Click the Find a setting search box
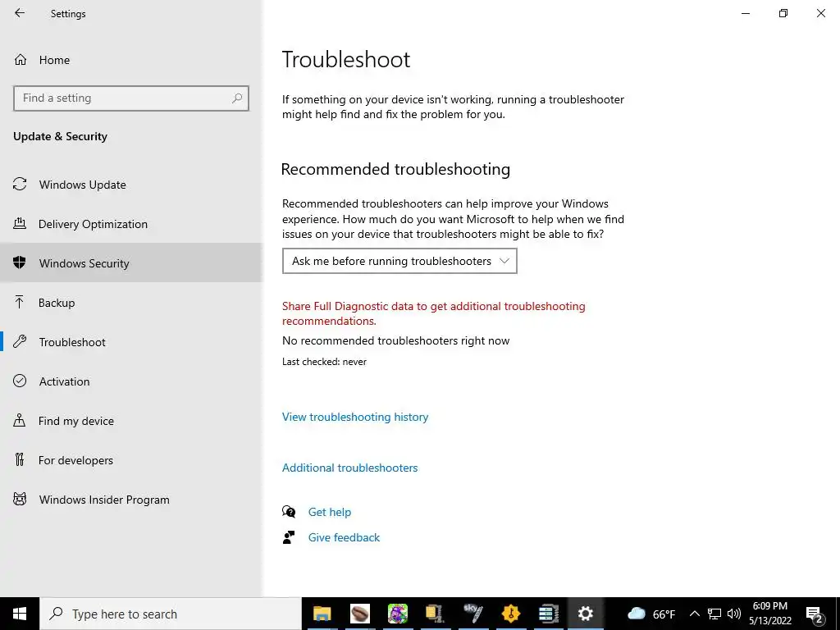 [131, 98]
